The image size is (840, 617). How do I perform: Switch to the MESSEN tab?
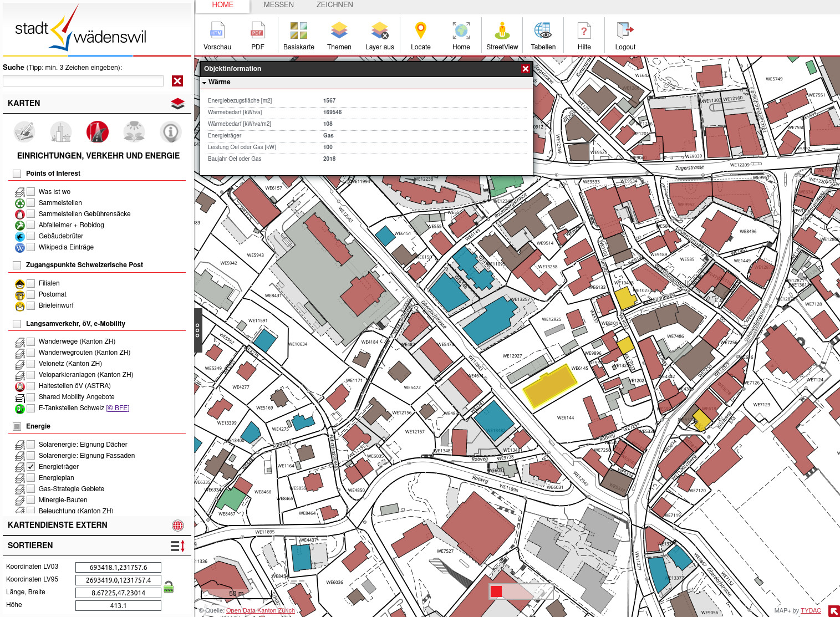click(x=279, y=5)
